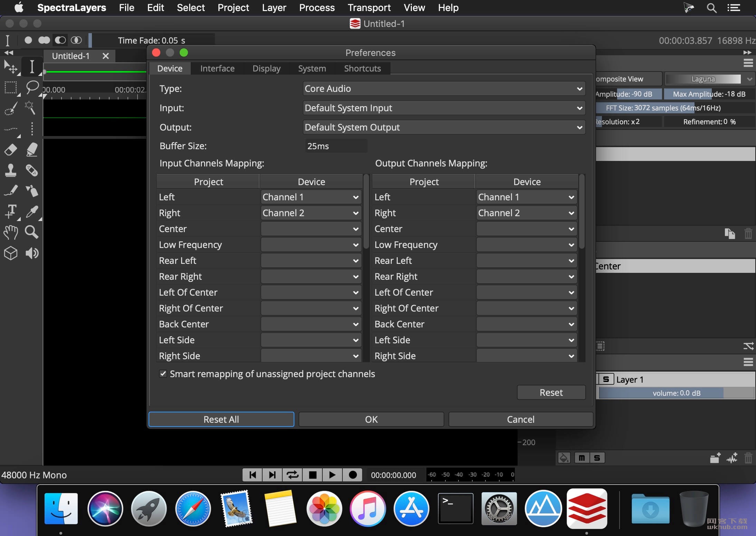
Task: Click the copy pages icon in right panel
Action: coord(730,233)
